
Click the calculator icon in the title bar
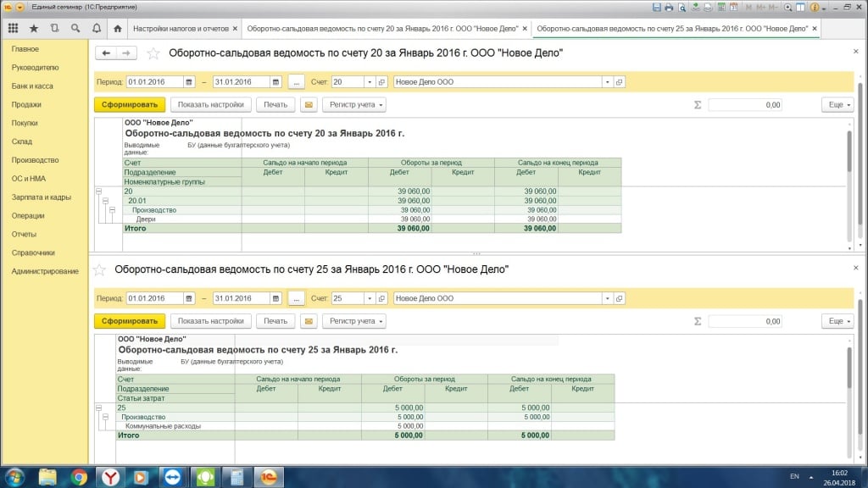(x=723, y=7)
